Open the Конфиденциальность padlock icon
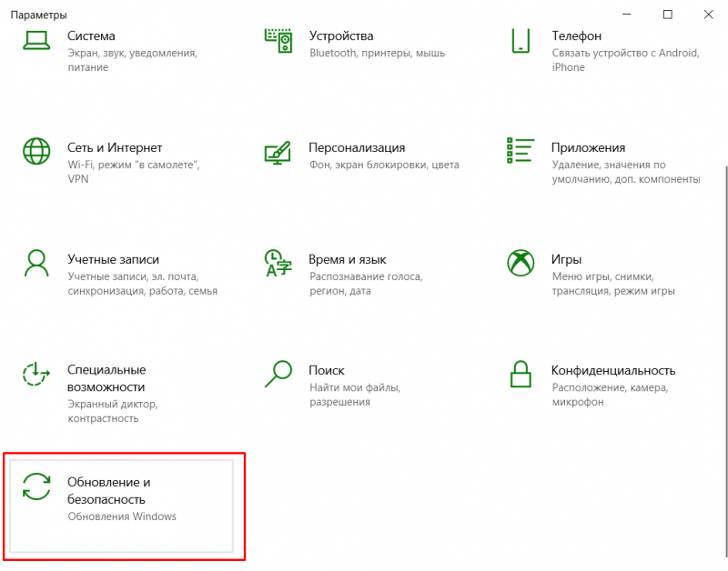Viewport: 728px width, 571px height. [521, 374]
